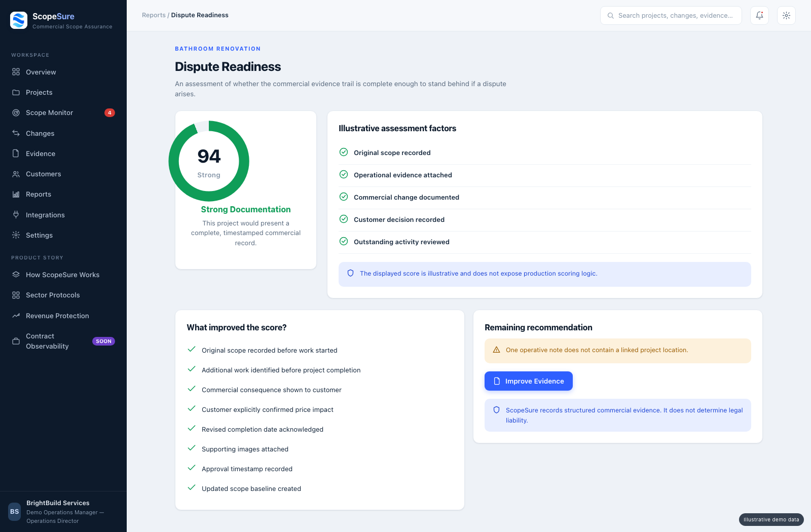Open Scope Monitor page
Screen dimensions: 811x532
tap(63, 112)
